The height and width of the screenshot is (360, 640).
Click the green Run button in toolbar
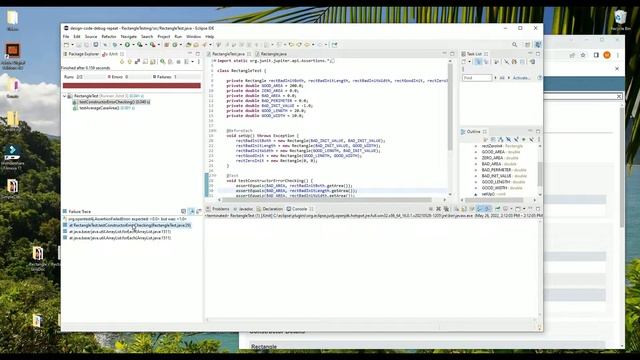coord(127,44)
